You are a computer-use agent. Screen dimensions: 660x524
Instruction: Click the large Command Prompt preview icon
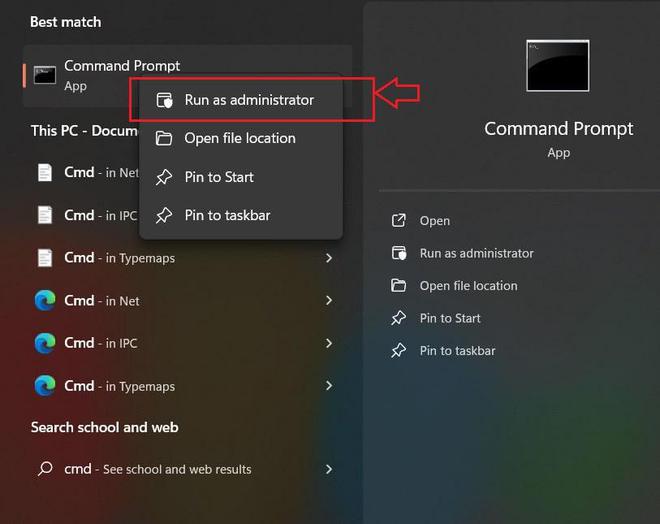point(557,66)
